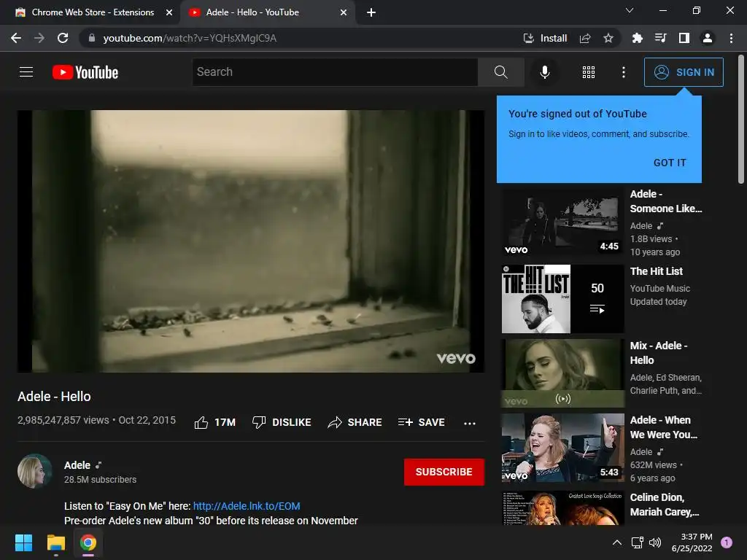Open the YouTube apps grid
747x560 pixels.
pos(589,72)
